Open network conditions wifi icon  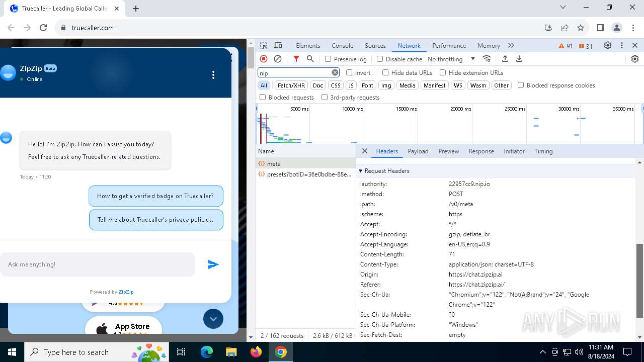487,59
